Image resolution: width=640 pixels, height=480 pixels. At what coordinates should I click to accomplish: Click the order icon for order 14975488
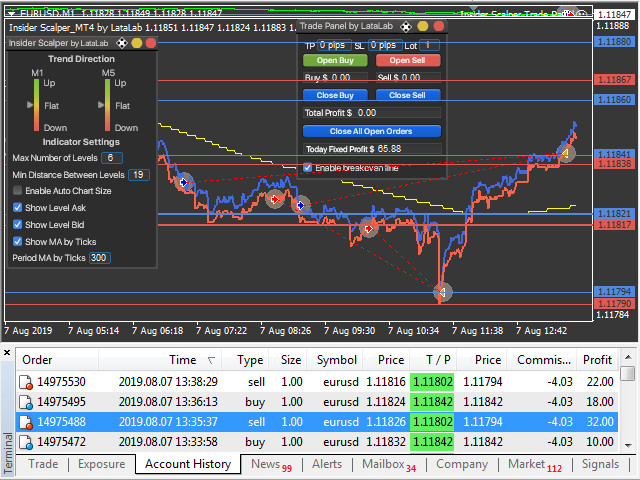26,422
